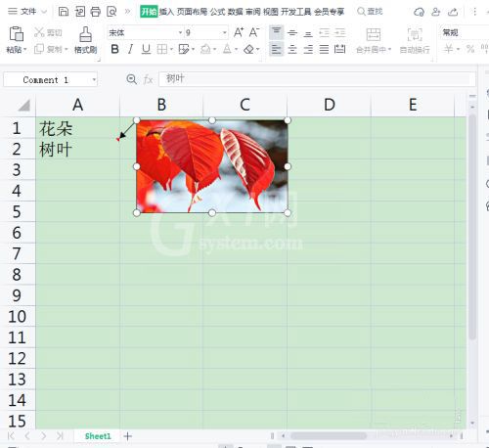The width and height of the screenshot is (489, 448).
Task: Switch to the 公式 ribbon tab
Action: [x=217, y=12]
